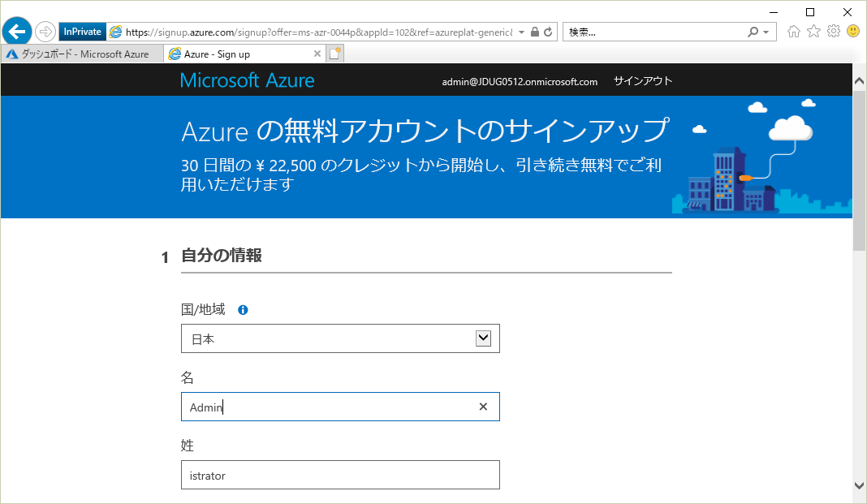867x504 pixels.
Task: Click the scrollbar up arrow
Action: (859, 81)
